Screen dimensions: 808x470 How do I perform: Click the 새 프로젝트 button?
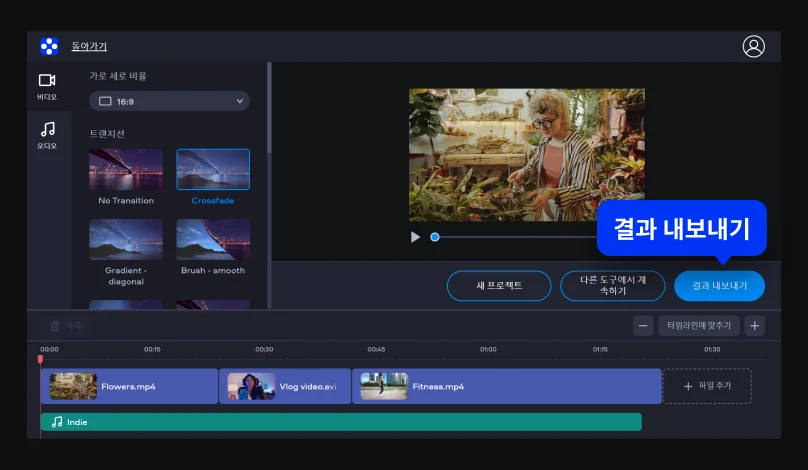[499, 286]
